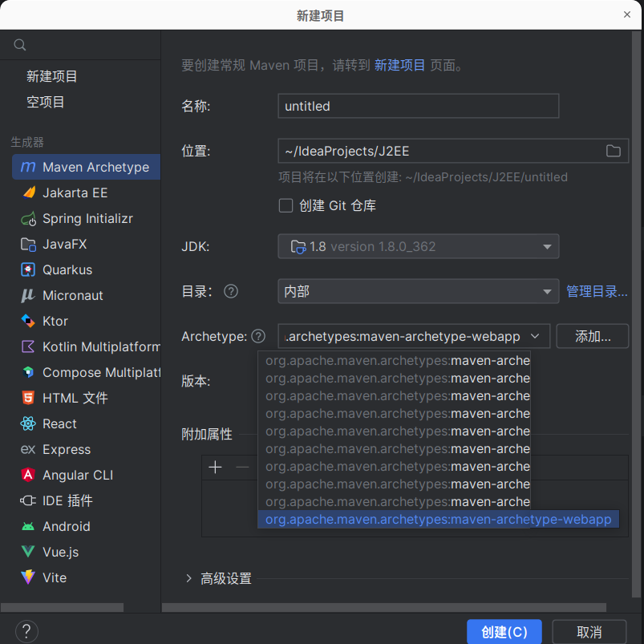This screenshot has height=644, width=644.
Task: Choose the HTML 文件 generator icon
Action: coord(28,398)
